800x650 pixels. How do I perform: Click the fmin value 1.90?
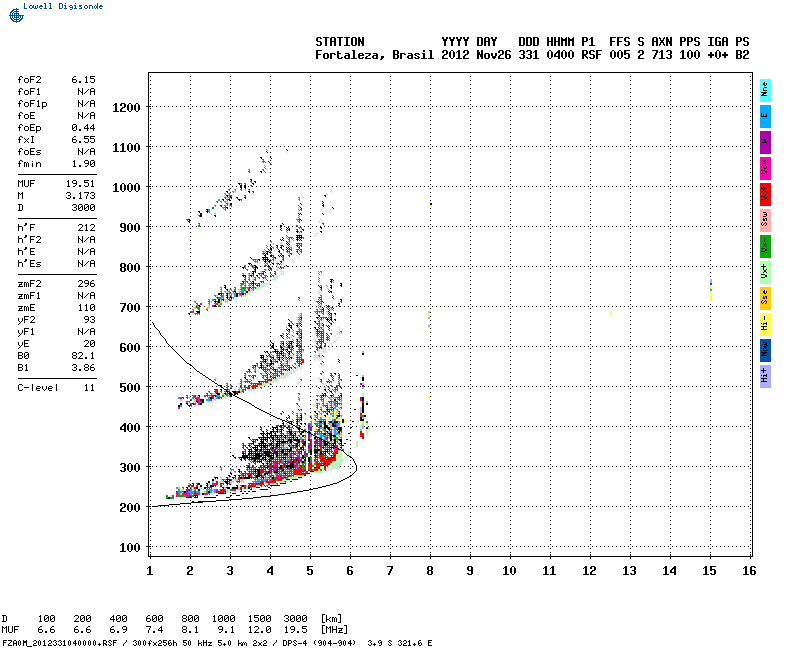click(x=83, y=164)
